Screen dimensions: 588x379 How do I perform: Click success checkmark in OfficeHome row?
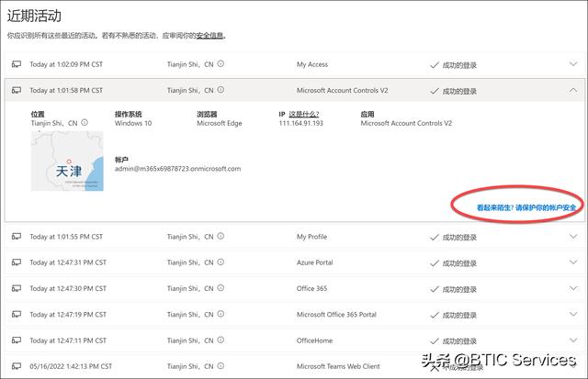435,341
